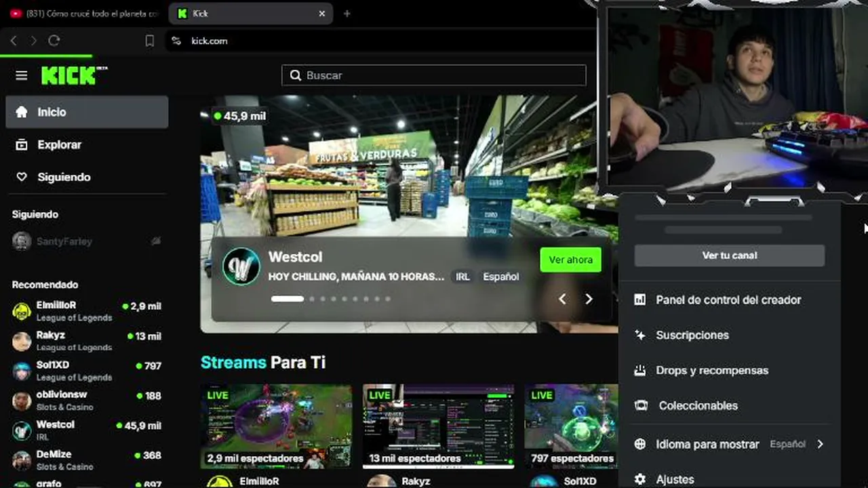Viewport: 868px width, 488px height.
Task: Go to Inicio in the sidebar
Action: click(x=87, y=112)
